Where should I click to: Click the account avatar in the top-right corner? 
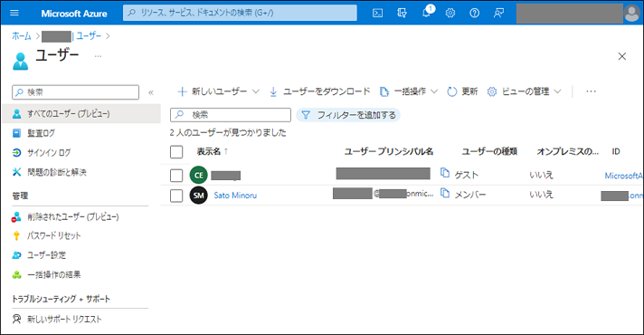[x=631, y=14]
